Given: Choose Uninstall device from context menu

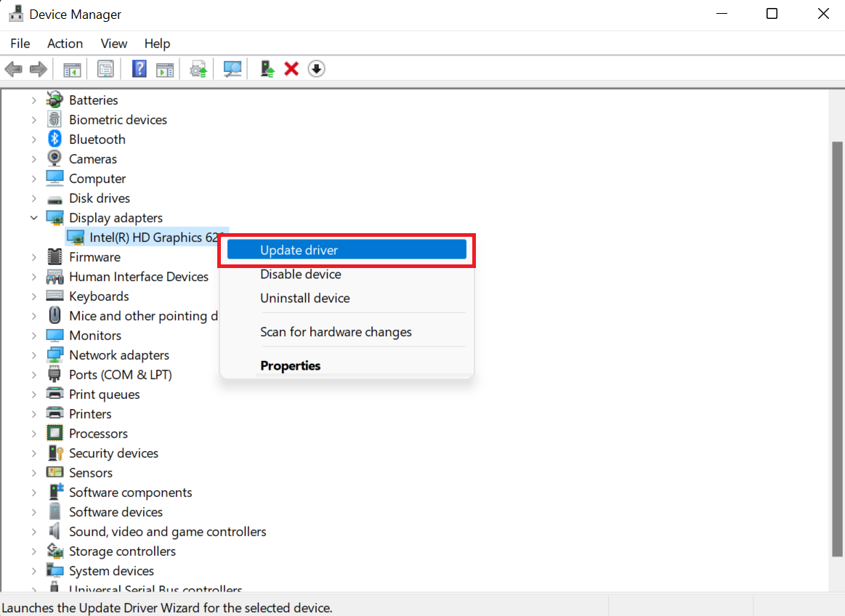Looking at the screenshot, I should [x=347, y=298].
